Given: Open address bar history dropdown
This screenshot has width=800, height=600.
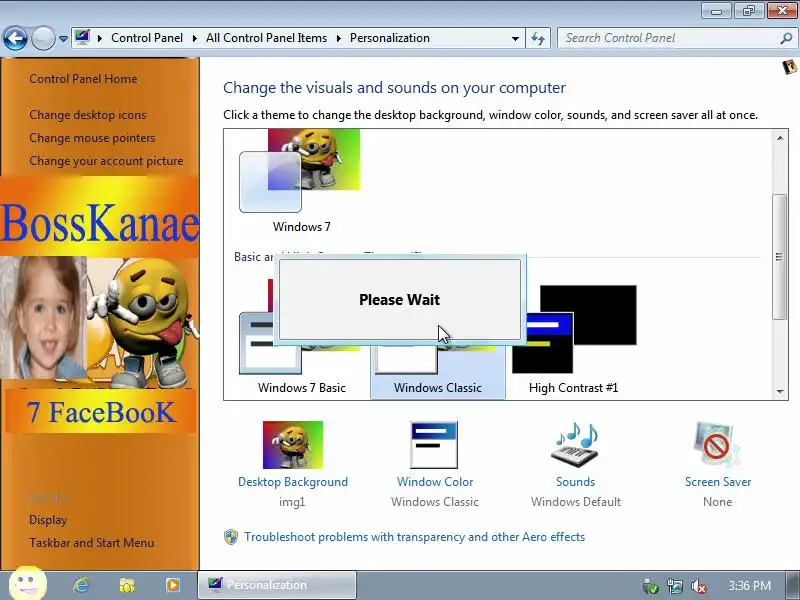Looking at the screenshot, I should [x=515, y=38].
